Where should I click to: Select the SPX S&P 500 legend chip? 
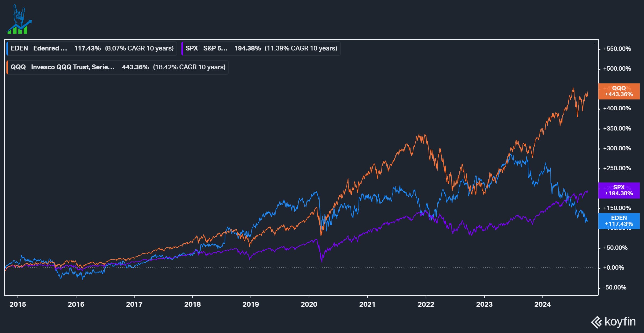pyautogui.click(x=261, y=48)
